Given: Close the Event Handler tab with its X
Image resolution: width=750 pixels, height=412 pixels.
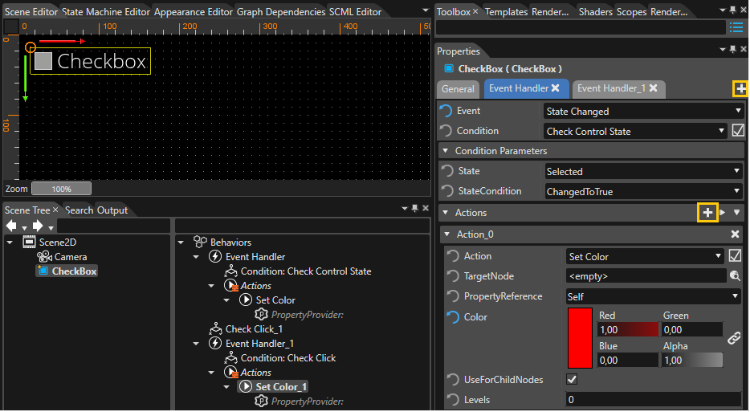Looking at the screenshot, I should pyautogui.click(x=555, y=88).
